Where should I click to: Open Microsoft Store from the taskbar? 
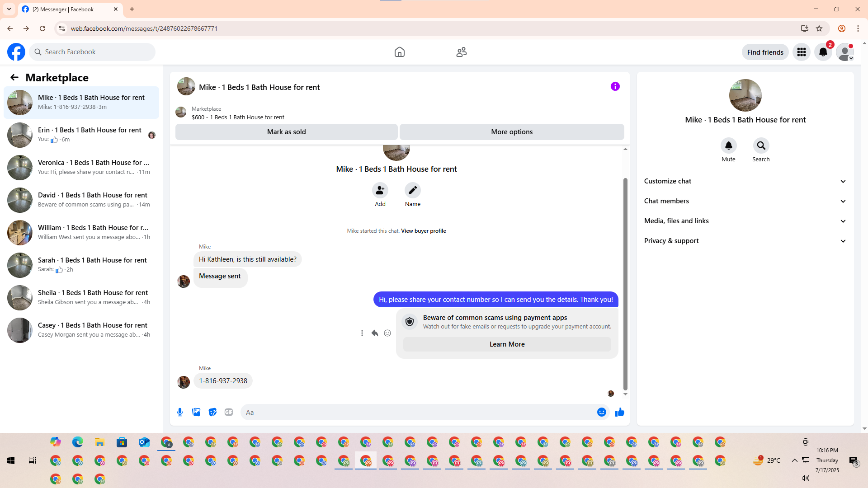(x=122, y=442)
